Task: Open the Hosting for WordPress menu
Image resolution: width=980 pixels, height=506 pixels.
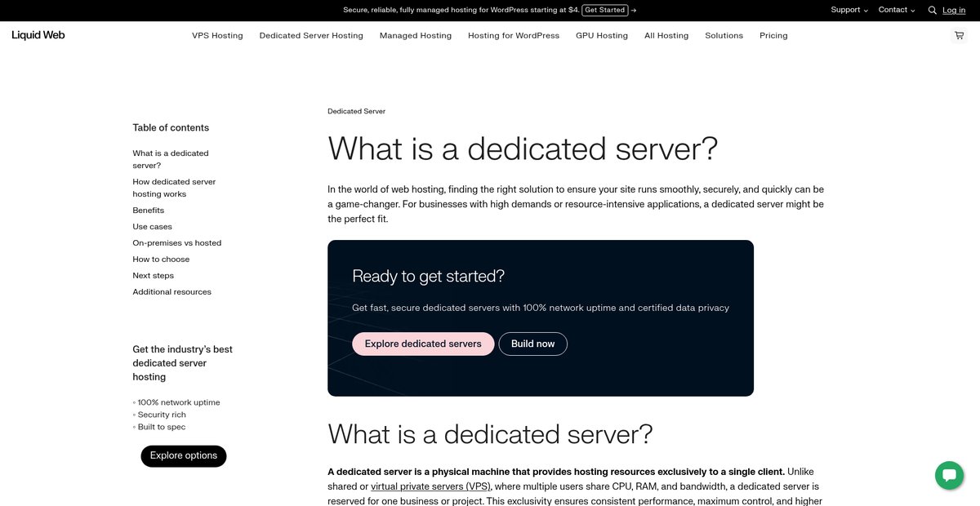Action: pyautogui.click(x=514, y=36)
